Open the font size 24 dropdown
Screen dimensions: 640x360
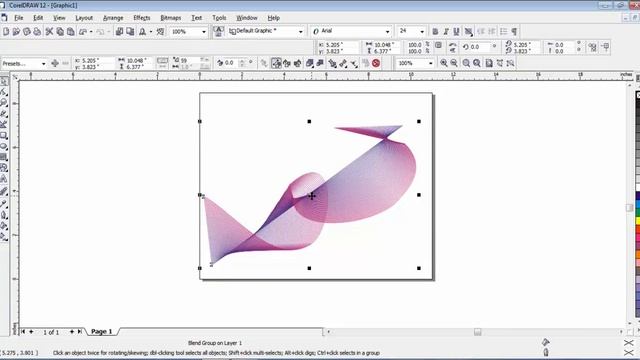click(422, 31)
